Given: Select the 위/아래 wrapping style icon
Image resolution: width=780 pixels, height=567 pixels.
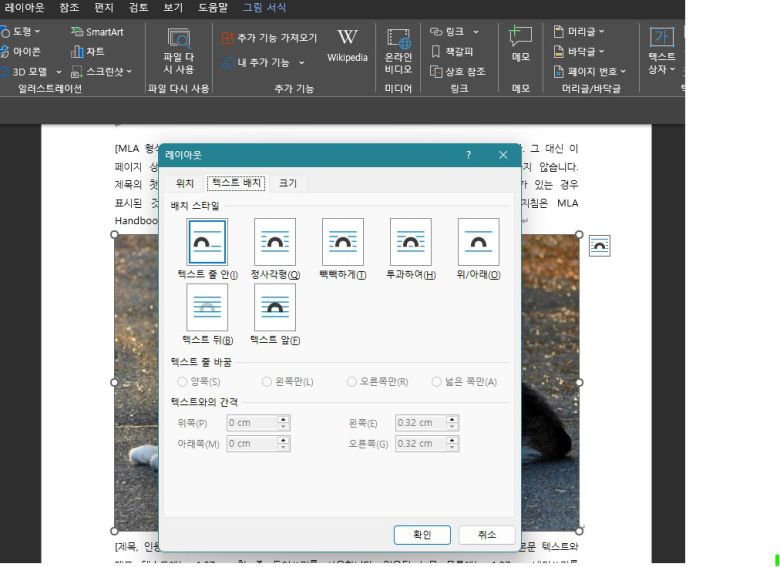Looking at the screenshot, I should point(478,242).
